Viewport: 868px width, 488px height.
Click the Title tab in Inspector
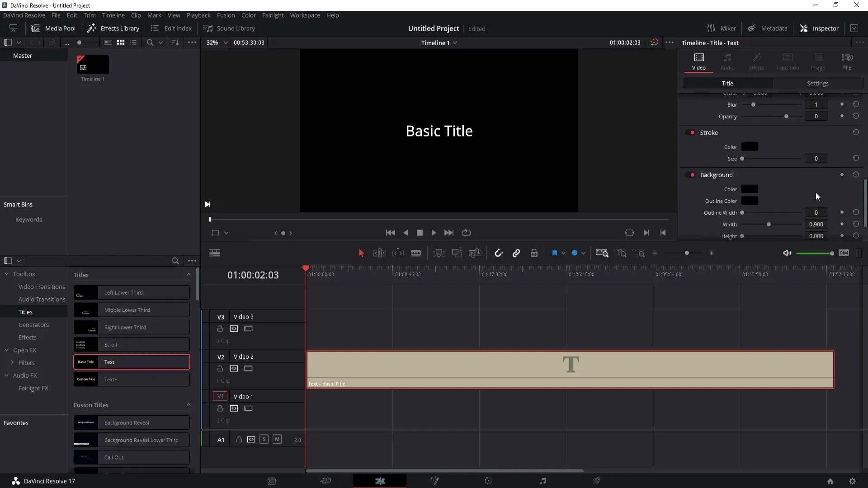(727, 84)
